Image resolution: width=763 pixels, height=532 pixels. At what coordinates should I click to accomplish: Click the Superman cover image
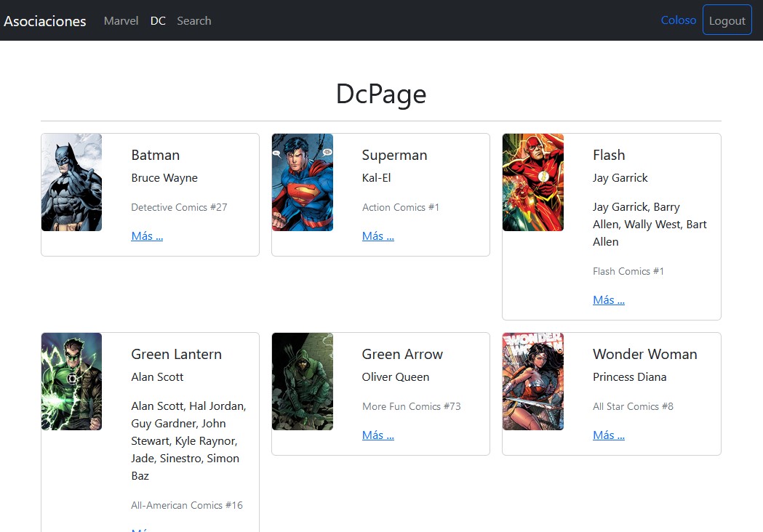(302, 182)
